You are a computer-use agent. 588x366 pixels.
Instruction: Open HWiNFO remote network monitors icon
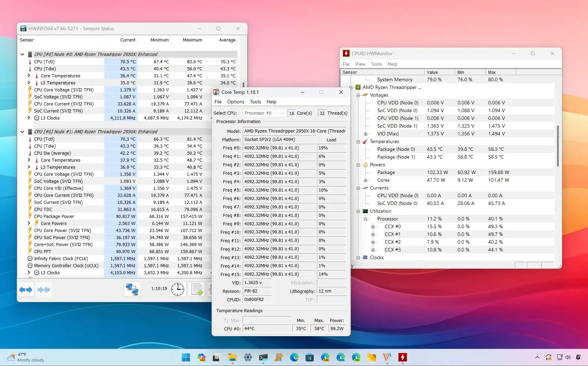click(132, 289)
